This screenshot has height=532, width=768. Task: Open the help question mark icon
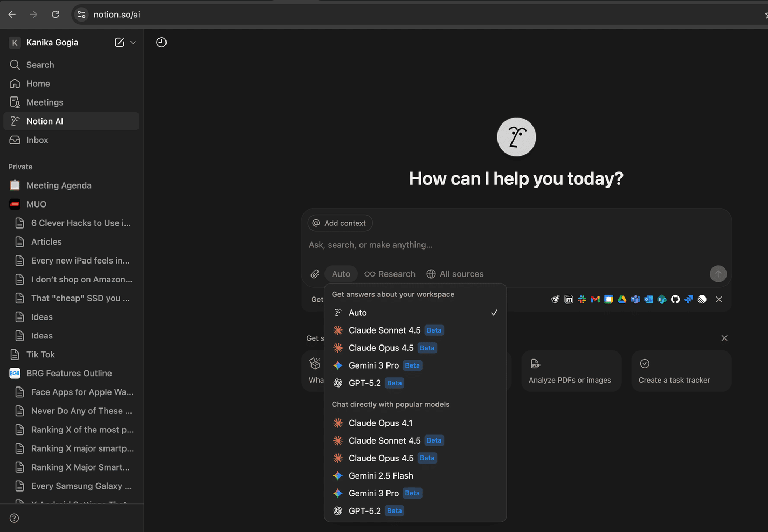pos(15,518)
